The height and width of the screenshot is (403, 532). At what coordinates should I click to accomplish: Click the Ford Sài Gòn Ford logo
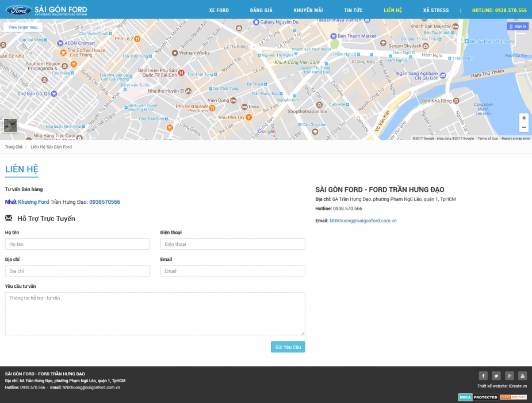point(47,10)
